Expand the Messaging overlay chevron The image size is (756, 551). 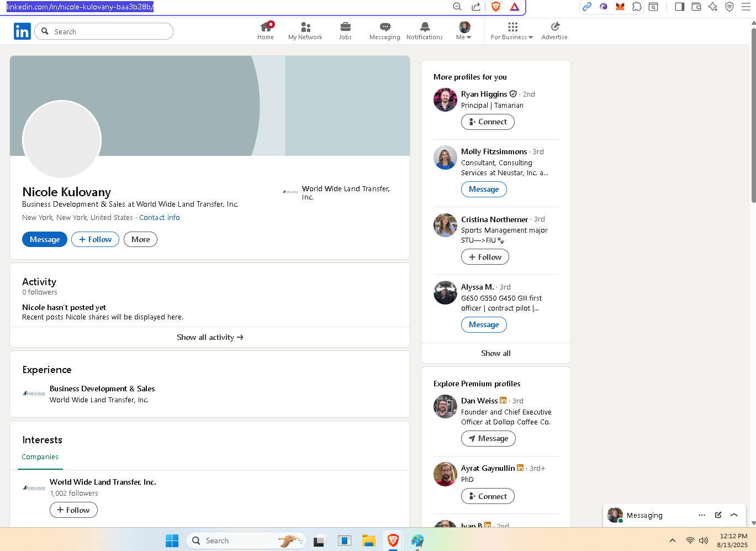(x=734, y=515)
